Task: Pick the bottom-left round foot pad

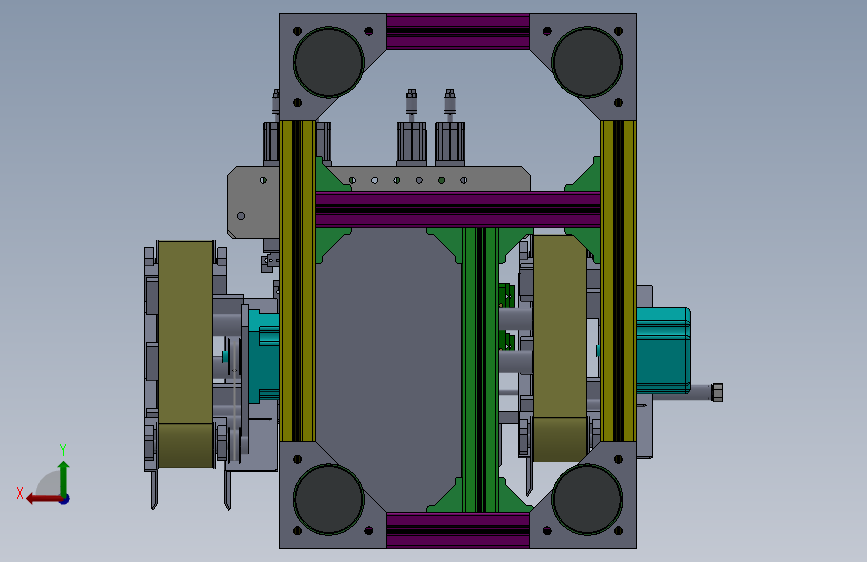Action: click(329, 499)
